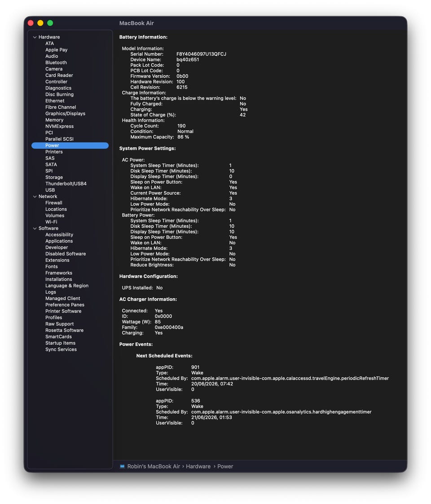Screen dimensions: 431x504
Task: Select Fonts in the sidebar
Action: [x=51, y=267]
